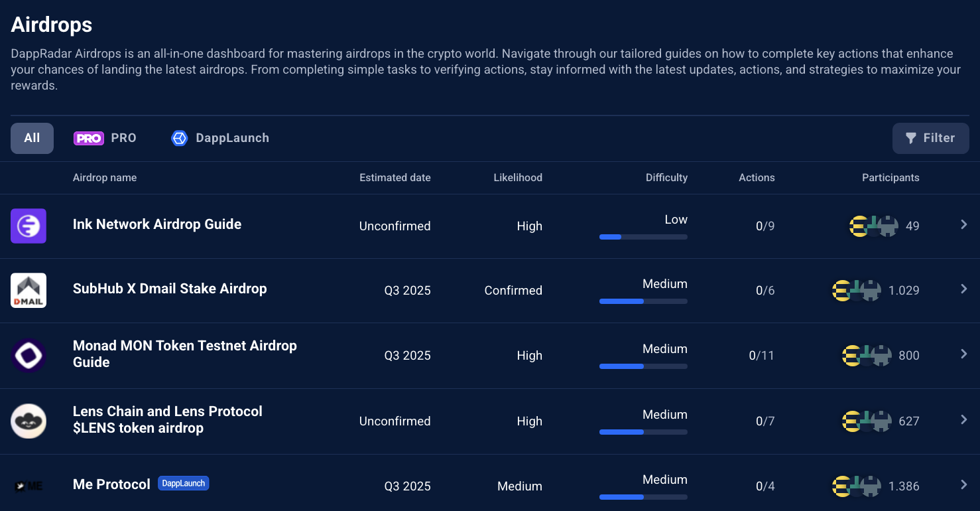
Task: Click participant avatars in Me Protocol row
Action: click(x=857, y=486)
